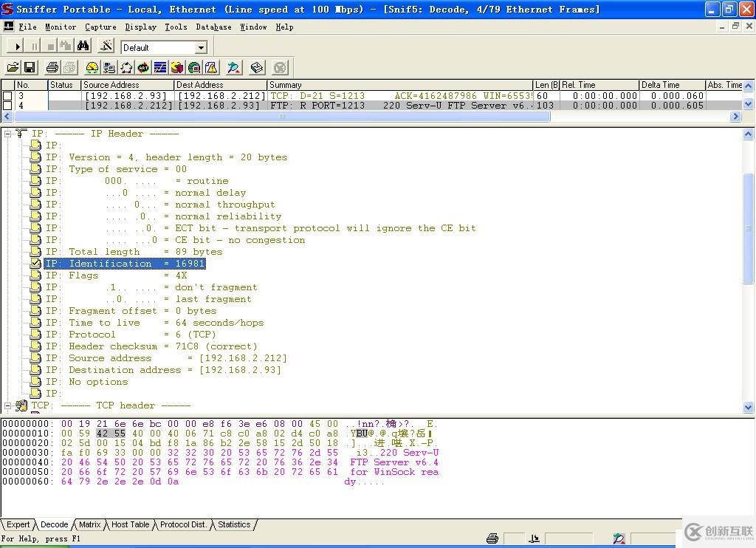Open the Alarm Log warning icon
This screenshot has width=756, height=548.
(211, 68)
